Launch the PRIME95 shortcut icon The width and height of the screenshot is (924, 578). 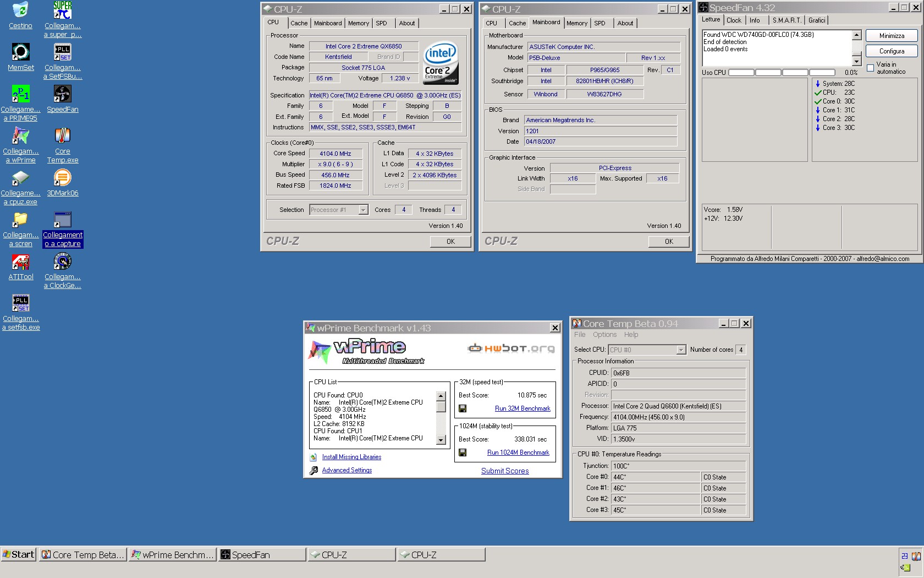20,94
